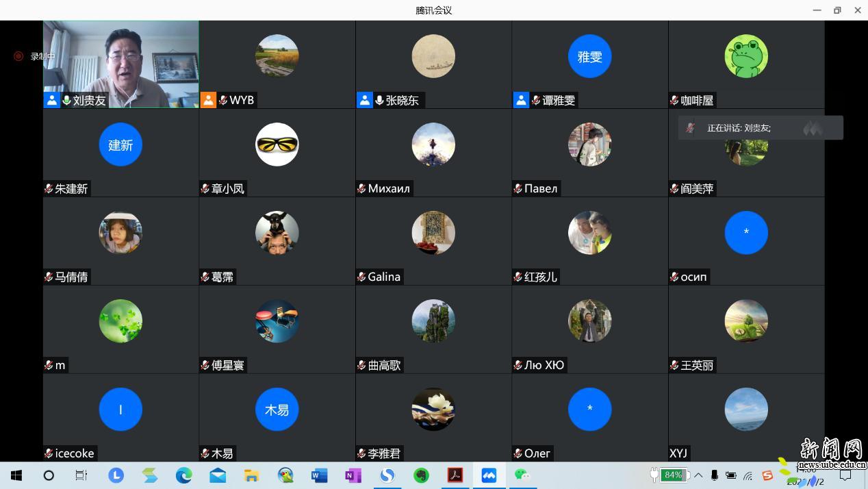The image size is (868, 489).
Task: Select 李雅君's lotus flower avatar
Action: 433,410
